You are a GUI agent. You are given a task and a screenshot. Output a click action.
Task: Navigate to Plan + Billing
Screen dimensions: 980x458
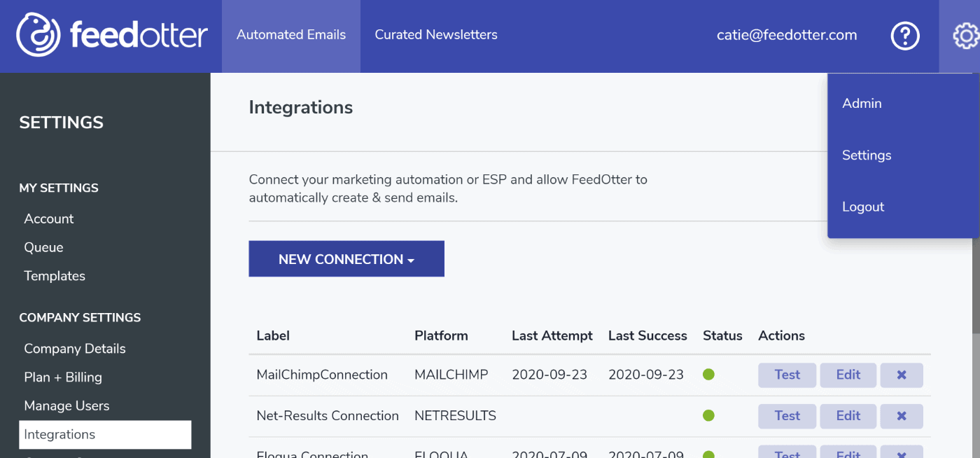pos(63,378)
